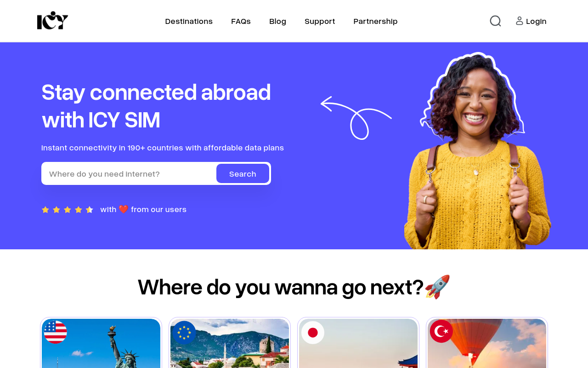Screen dimensions: 588x368
Task: Open the hot air balloon destination card
Action: (x=487, y=343)
